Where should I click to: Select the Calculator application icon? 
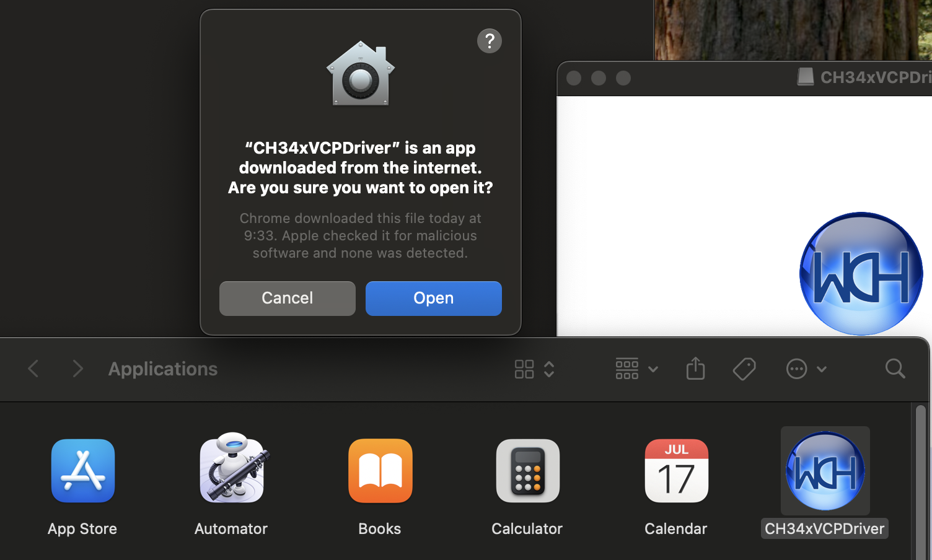(x=528, y=471)
